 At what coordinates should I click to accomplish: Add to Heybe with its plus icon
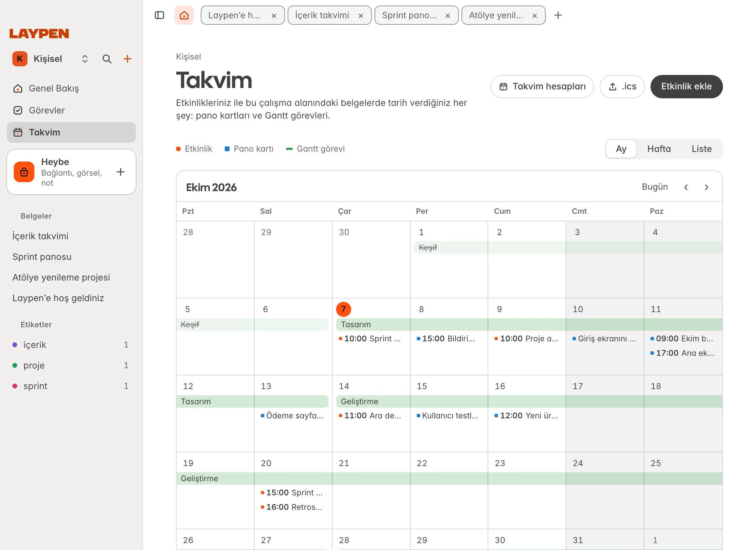click(x=121, y=172)
